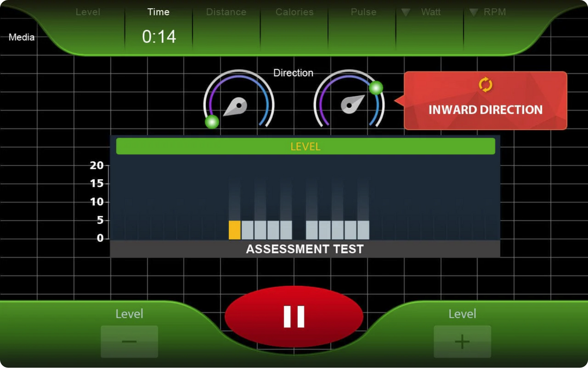Select the Distance metric in the top bar
This screenshot has height=368, width=588.
click(226, 12)
